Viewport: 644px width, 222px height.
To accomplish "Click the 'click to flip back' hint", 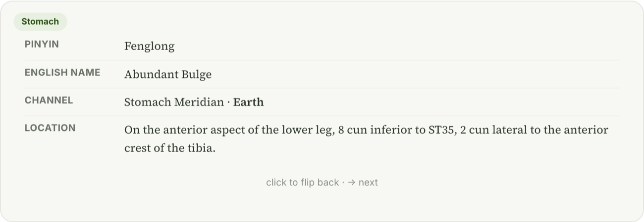I will pyautogui.click(x=302, y=182).
